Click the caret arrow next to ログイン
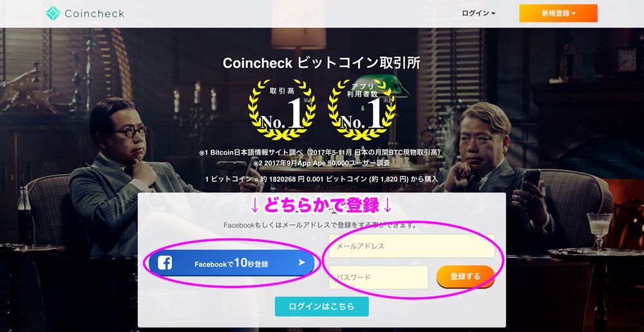This screenshot has width=644, height=332. click(493, 14)
